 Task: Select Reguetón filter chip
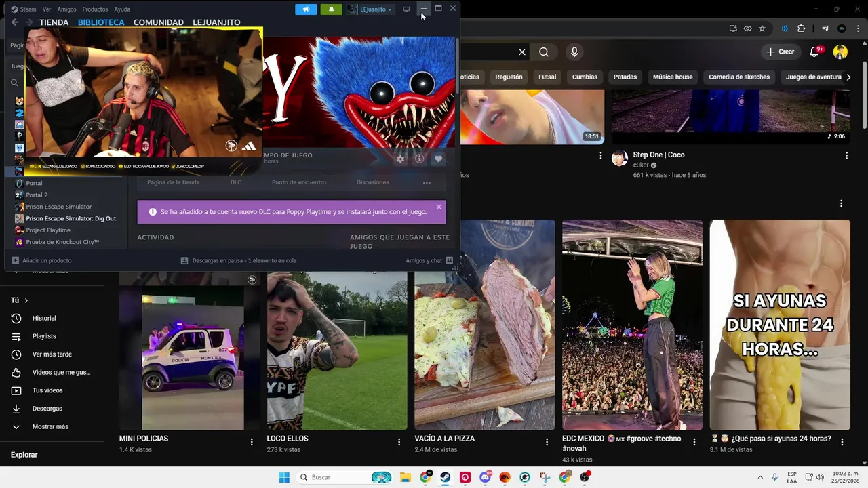509,77
